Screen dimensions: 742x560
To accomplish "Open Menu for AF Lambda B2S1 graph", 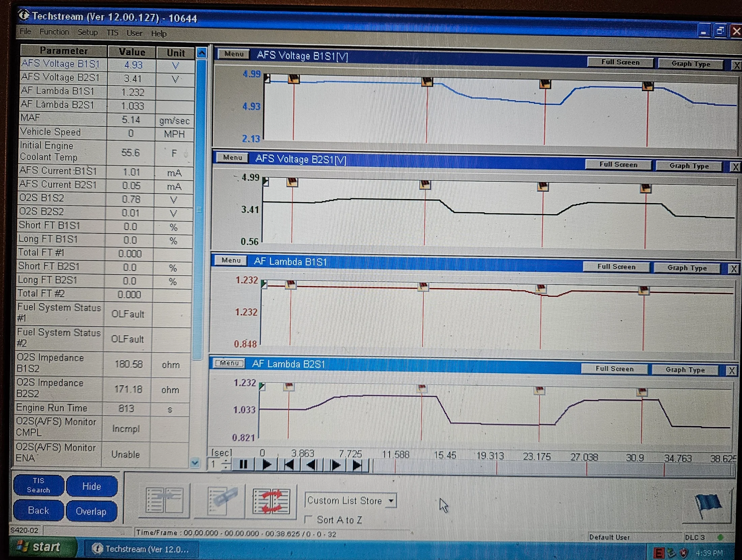I will [229, 363].
